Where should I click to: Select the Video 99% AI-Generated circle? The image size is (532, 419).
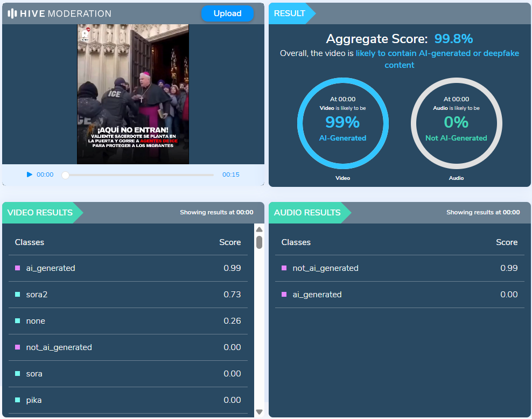coord(343,123)
